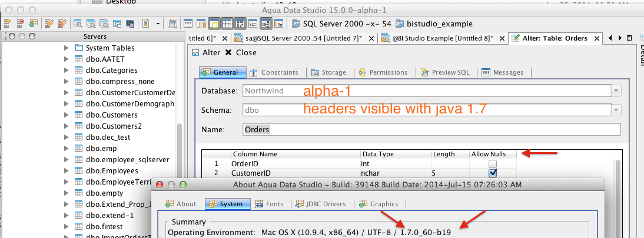Click the third query window magnifier icon

[104, 24]
